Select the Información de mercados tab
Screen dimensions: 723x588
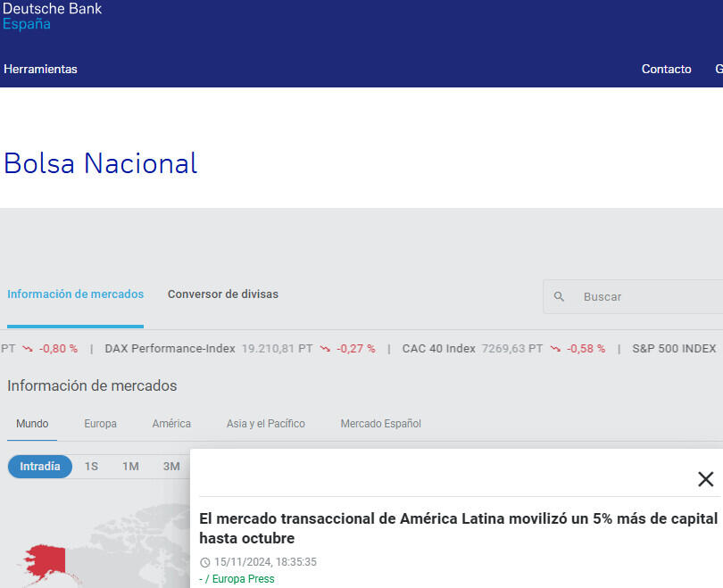75,294
